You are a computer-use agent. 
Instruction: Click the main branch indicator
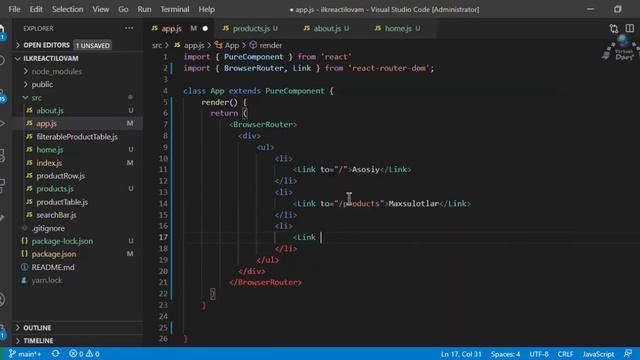coord(25,354)
